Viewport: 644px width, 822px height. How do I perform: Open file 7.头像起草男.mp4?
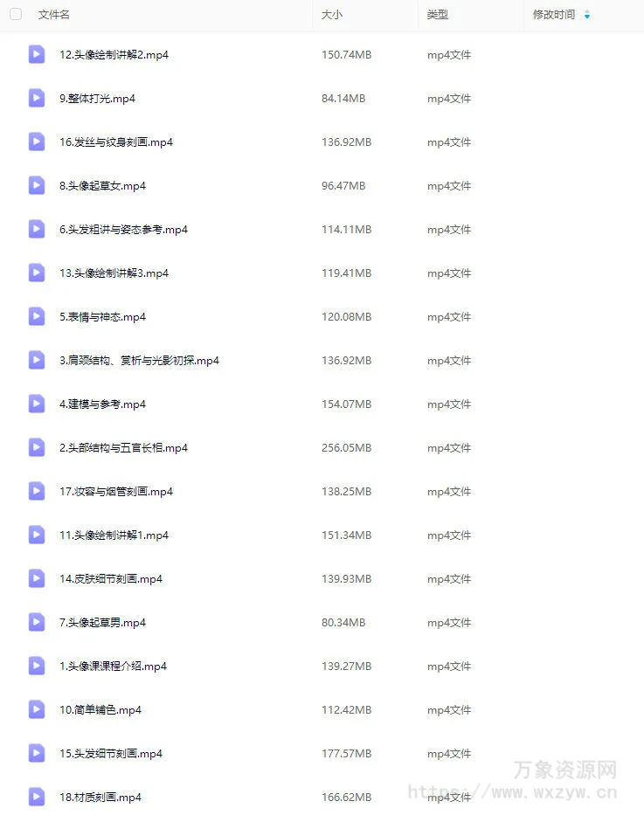click(x=103, y=622)
